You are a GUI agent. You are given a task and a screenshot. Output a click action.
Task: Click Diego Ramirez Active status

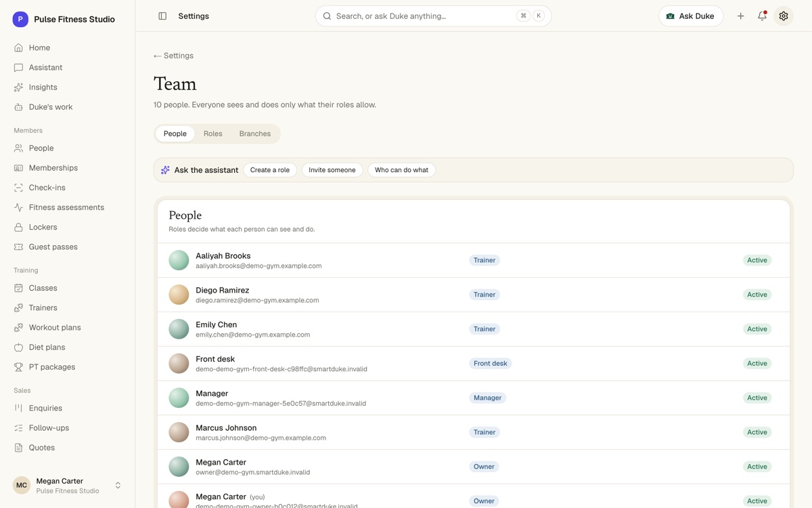[x=757, y=295]
